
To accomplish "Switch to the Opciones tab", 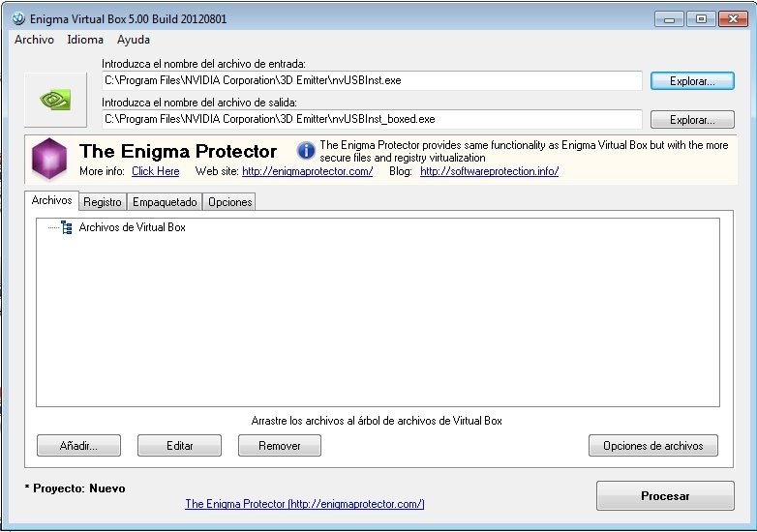I will pos(229,202).
